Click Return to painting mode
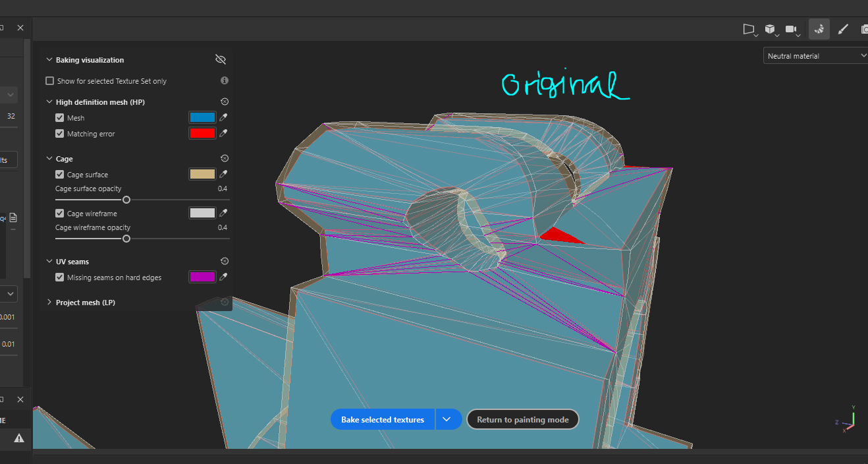Viewport: 868px width, 464px height. [522, 420]
